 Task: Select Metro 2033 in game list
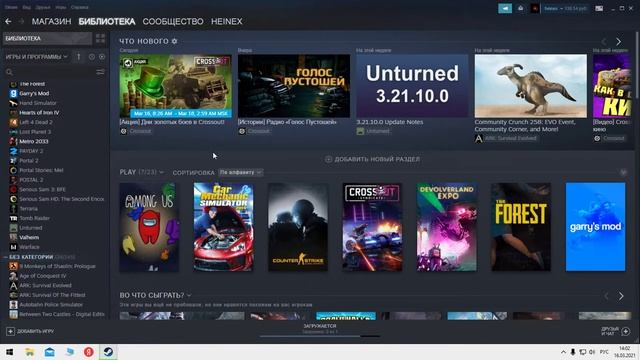pos(34,142)
